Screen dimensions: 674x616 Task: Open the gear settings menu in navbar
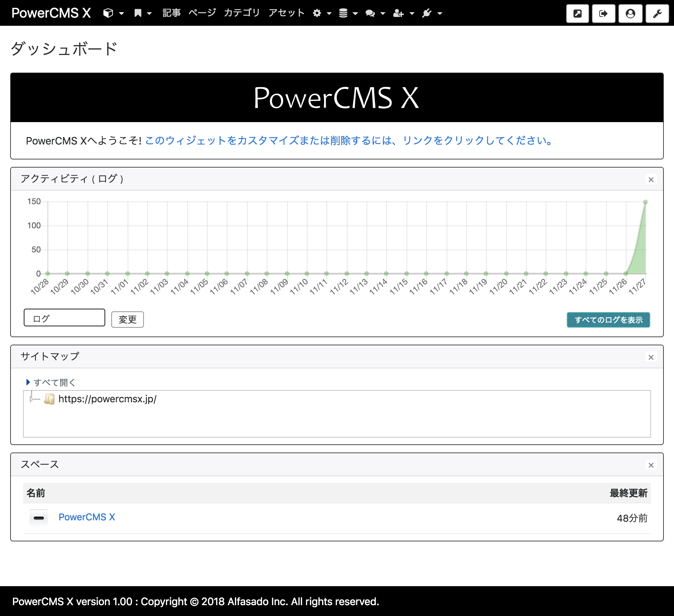(322, 13)
